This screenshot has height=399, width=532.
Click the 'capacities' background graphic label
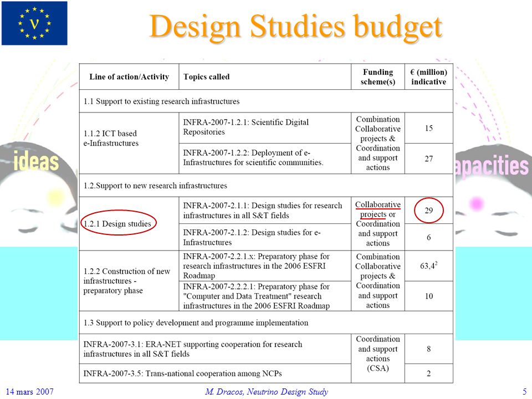(x=492, y=165)
